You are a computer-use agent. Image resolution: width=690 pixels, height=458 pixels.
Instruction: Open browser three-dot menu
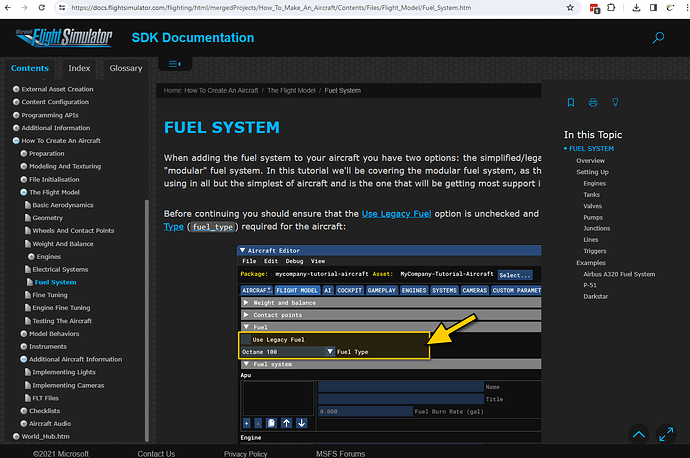click(686, 7)
